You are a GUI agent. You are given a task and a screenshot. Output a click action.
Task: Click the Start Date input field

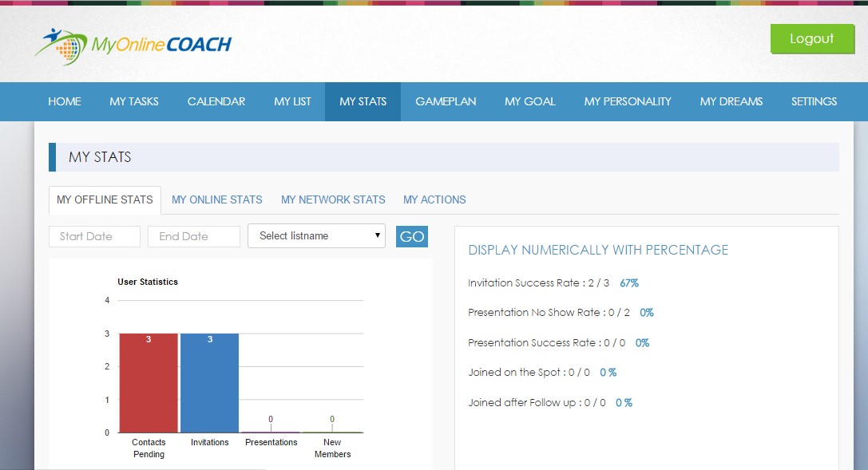click(94, 236)
